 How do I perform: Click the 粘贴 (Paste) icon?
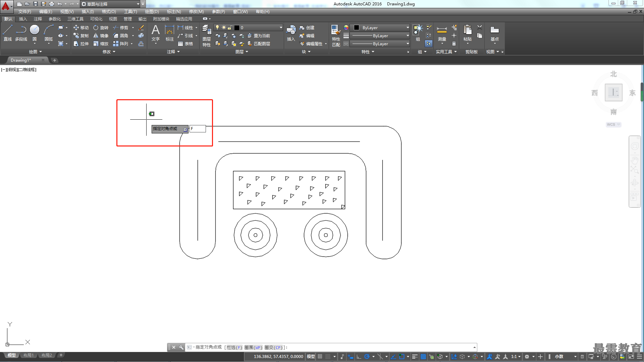[467, 33]
